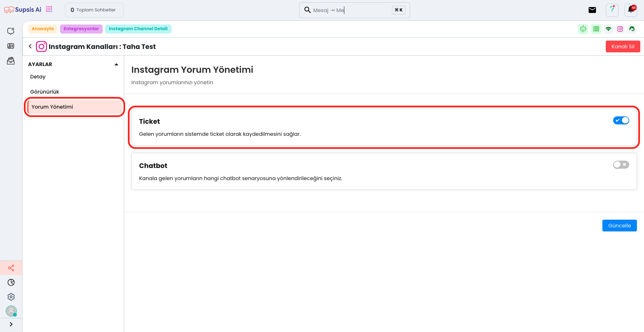Open the Supsis Ai logo home
The image size is (644, 332).
pyautogui.click(x=22, y=10)
